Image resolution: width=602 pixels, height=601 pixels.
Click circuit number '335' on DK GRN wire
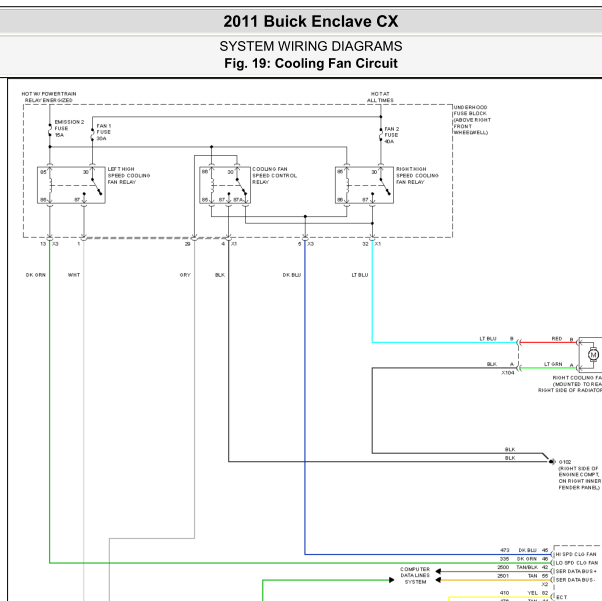[x=504, y=558]
